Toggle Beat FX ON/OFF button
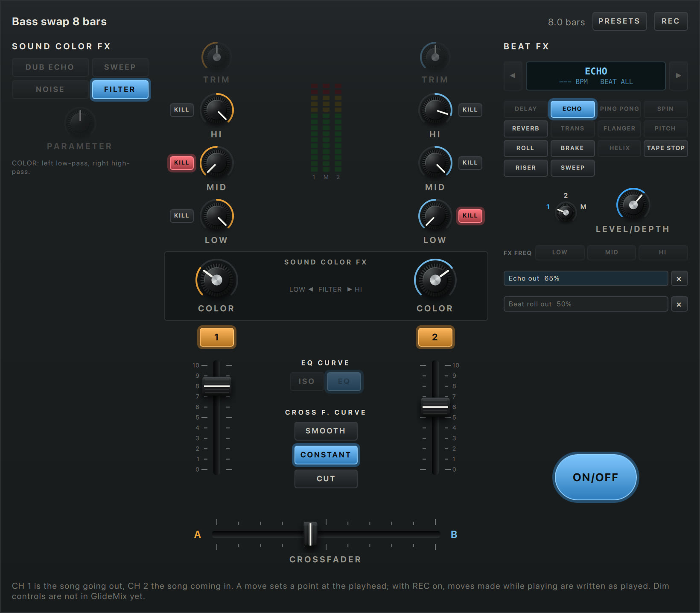700x613 pixels. pyautogui.click(x=595, y=477)
